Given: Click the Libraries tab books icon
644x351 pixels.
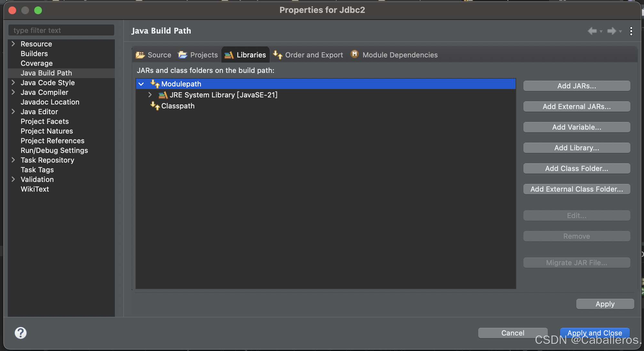Looking at the screenshot, I should [x=229, y=55].
